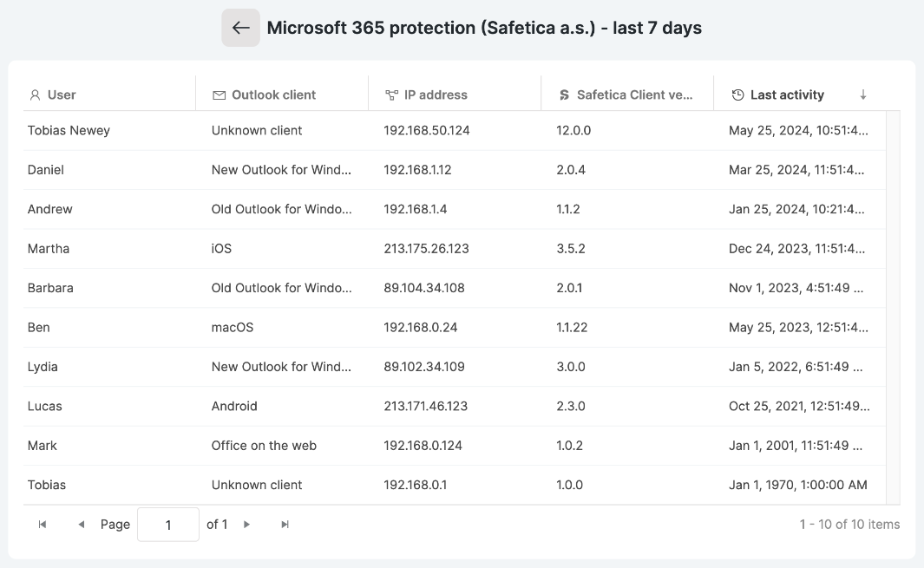Click Dec 24, 2023 last activity cell

point(797,249)
